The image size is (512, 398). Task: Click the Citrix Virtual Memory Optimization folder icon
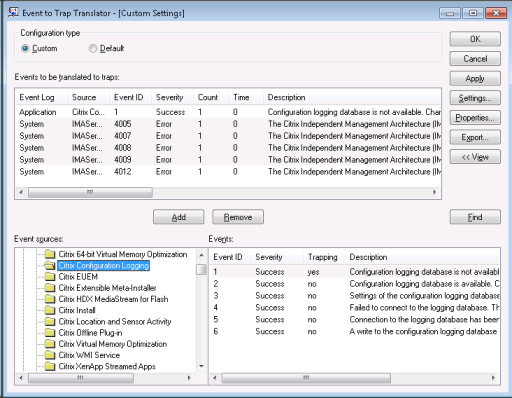(x=50, y=344)
